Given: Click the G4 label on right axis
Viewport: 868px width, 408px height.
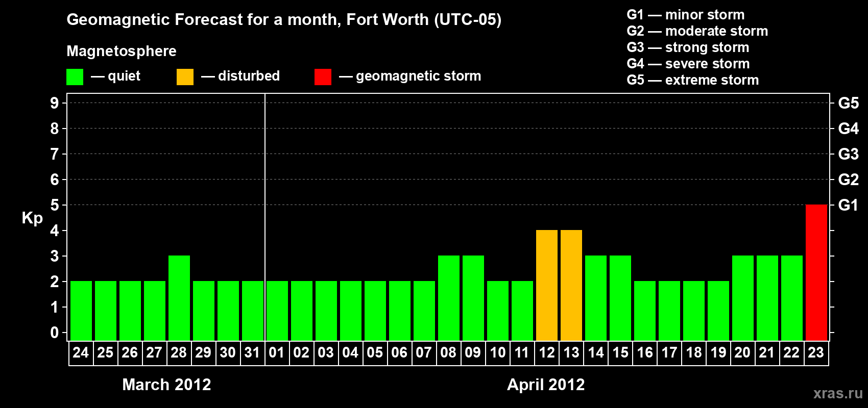Looking at the screenshot, I should (849, 129).
